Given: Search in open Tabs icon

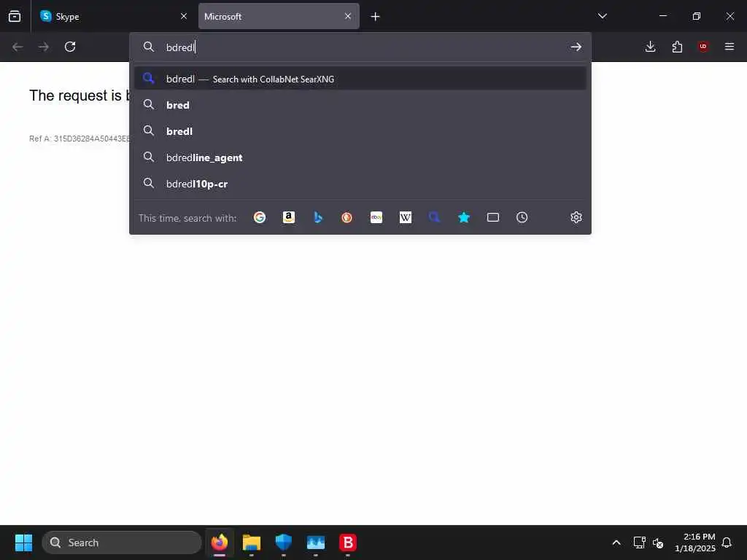Looking at the screenshot, I should click(493, 217).
